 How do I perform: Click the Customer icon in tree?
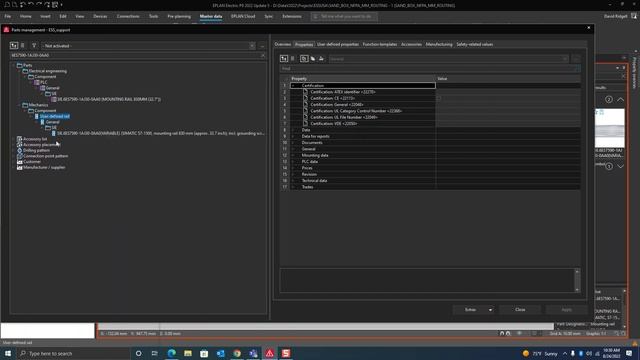coord(19,162)
